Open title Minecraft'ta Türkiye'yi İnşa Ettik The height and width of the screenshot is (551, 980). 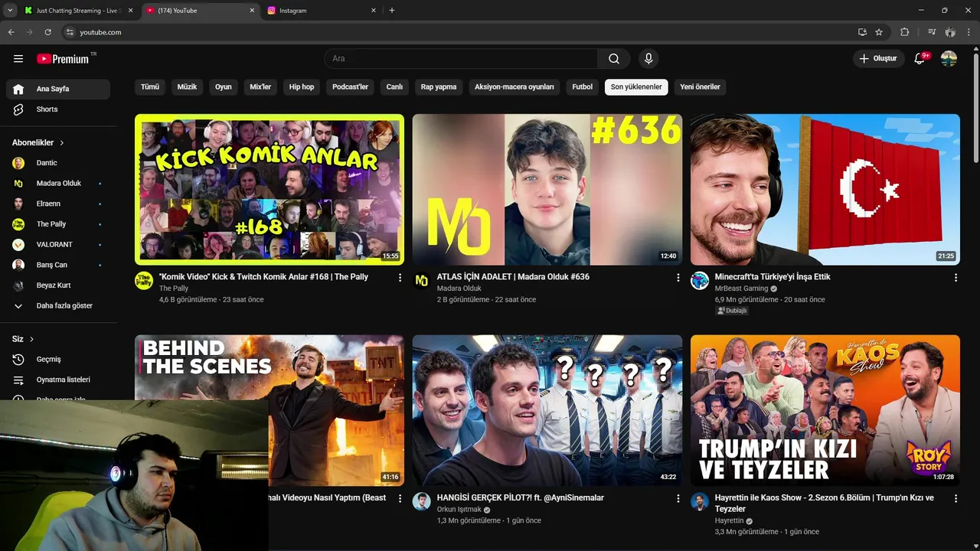[x=773, y=277]
